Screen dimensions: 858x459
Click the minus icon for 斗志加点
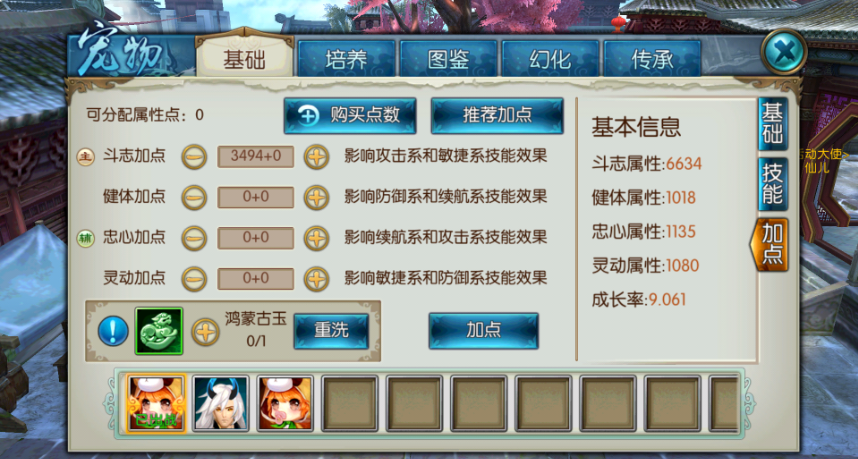tap(194, 157)
